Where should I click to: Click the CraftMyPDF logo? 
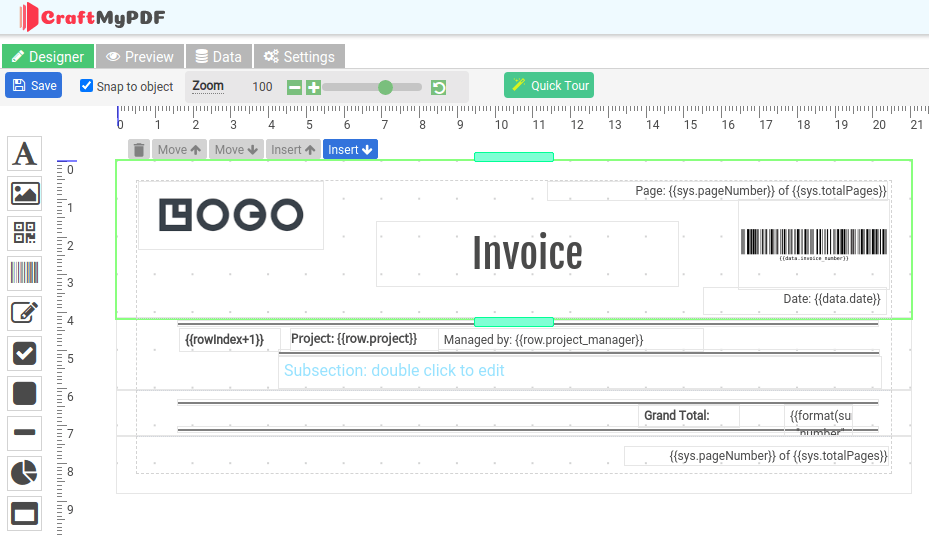click(92, 17)
